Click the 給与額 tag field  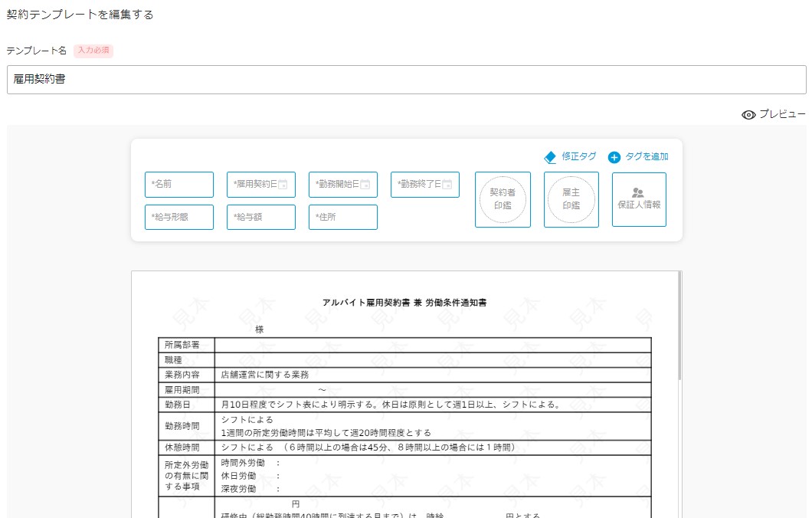point(261,217)
